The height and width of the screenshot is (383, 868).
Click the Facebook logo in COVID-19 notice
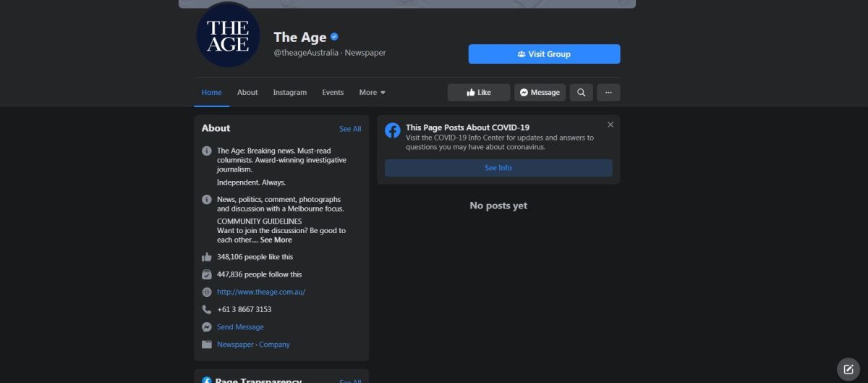point(393,130)
